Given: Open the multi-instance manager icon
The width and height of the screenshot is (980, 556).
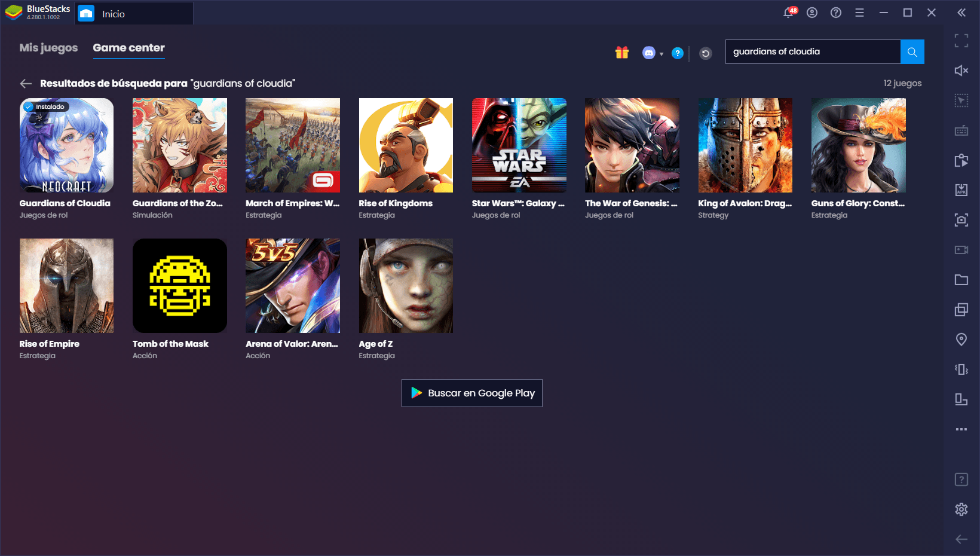Looking at the screenshot, I should (x=961, y=310).
